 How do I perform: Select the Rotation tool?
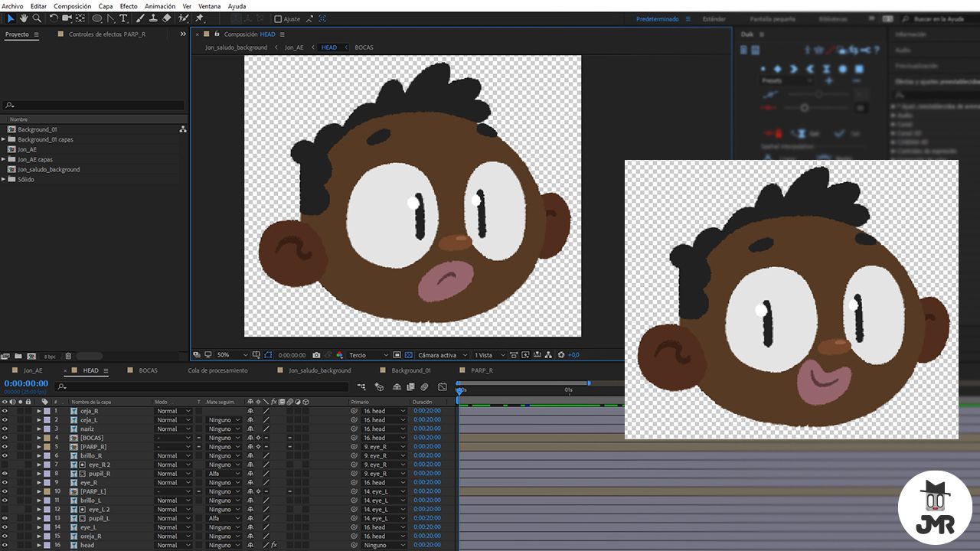pyautogui.click(x=54, y=18)
